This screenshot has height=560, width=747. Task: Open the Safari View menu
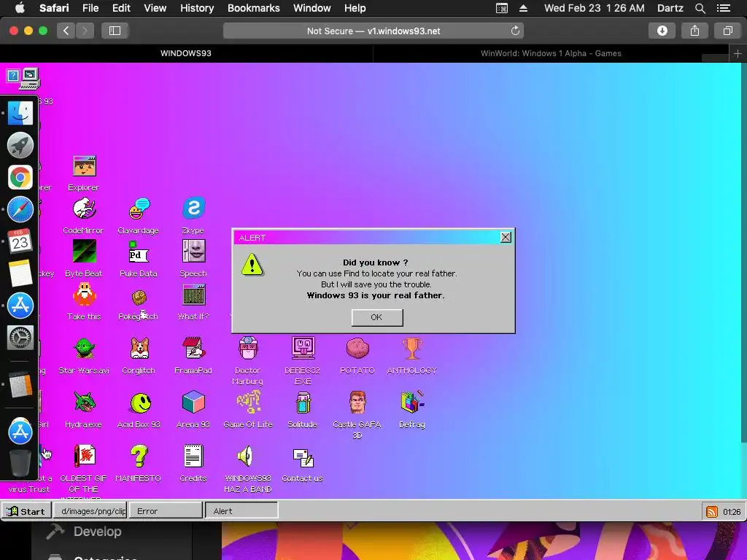point(155,8)
